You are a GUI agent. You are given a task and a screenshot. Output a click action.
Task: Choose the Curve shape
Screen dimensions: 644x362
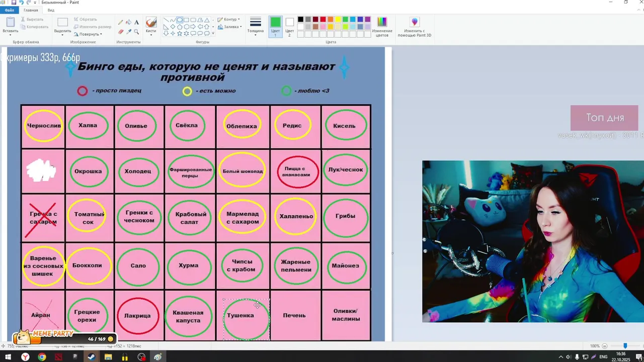(x=173, y=20)
